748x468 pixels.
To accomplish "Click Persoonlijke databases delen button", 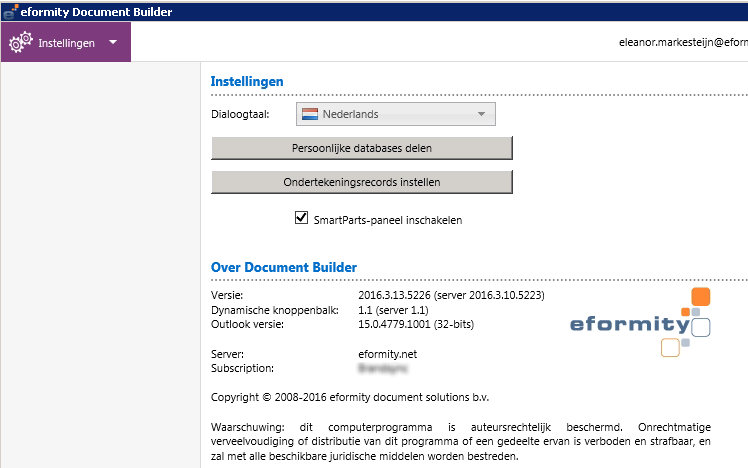I will pos(362,148).
